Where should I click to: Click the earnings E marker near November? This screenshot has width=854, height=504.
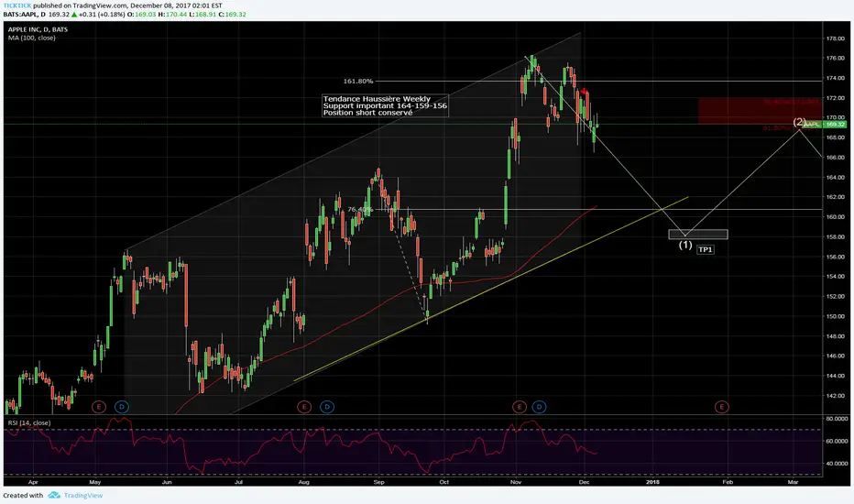[519, 407]
